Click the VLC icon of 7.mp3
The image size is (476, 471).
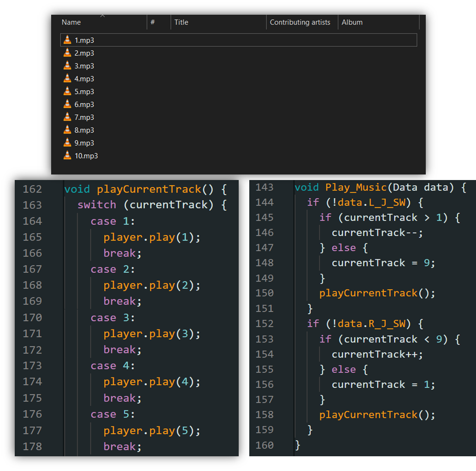coord(67,117)
